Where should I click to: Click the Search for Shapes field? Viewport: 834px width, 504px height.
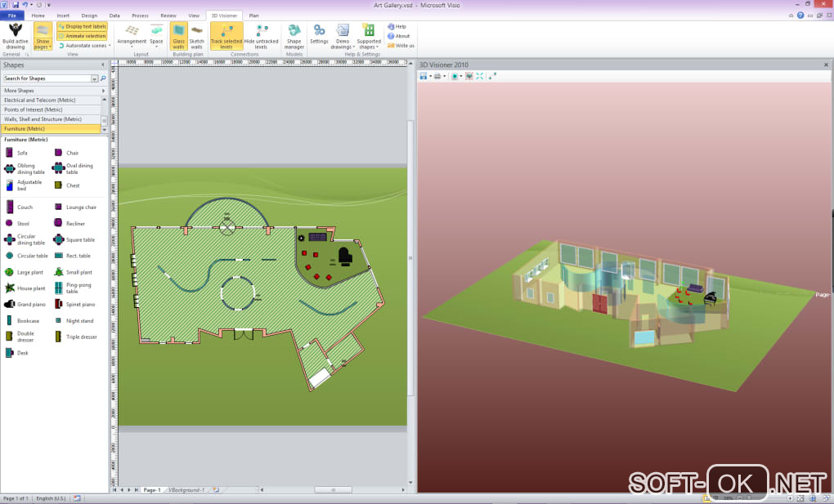[x=46, y=78]
